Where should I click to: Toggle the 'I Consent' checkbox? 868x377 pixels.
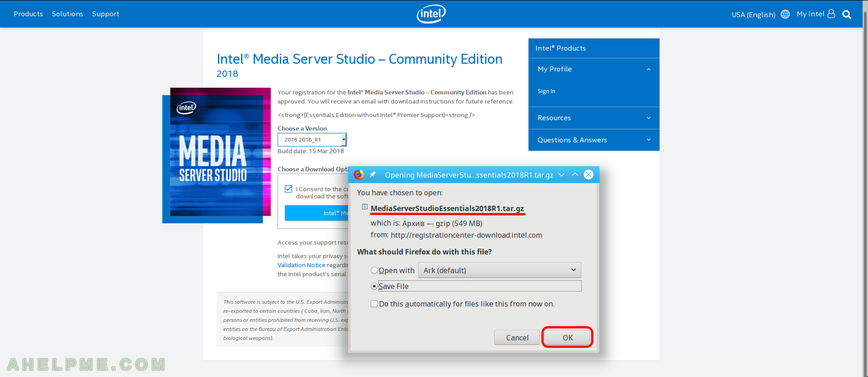click(288, 189)
